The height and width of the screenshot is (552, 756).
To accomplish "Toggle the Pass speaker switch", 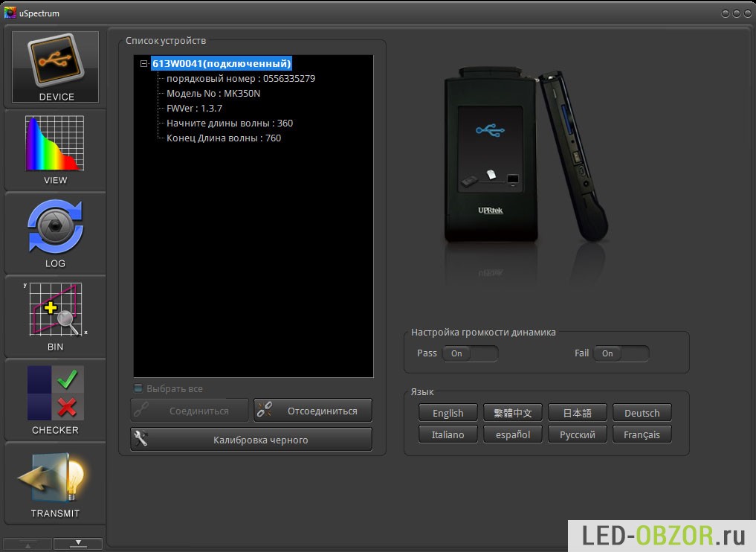I will (470, 353).
